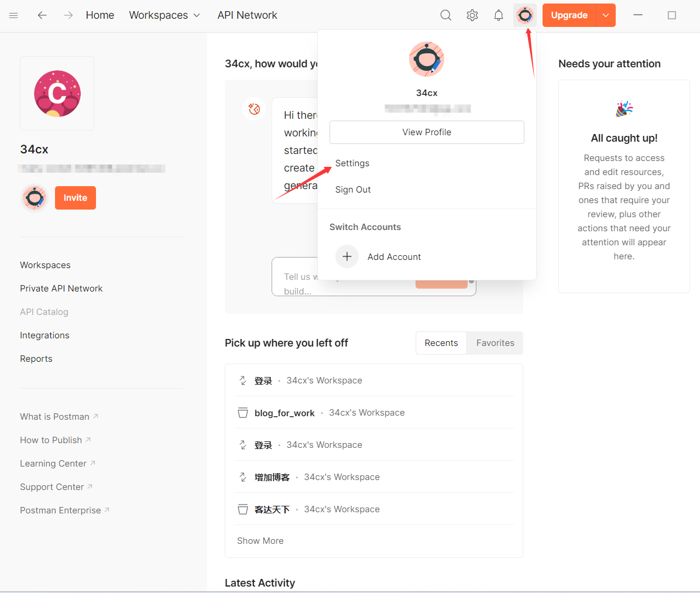The width and height of the screenshot is (700, 593).
Task: Click external arrow after Postman Enterprise
Action: (x=107, y=510)
